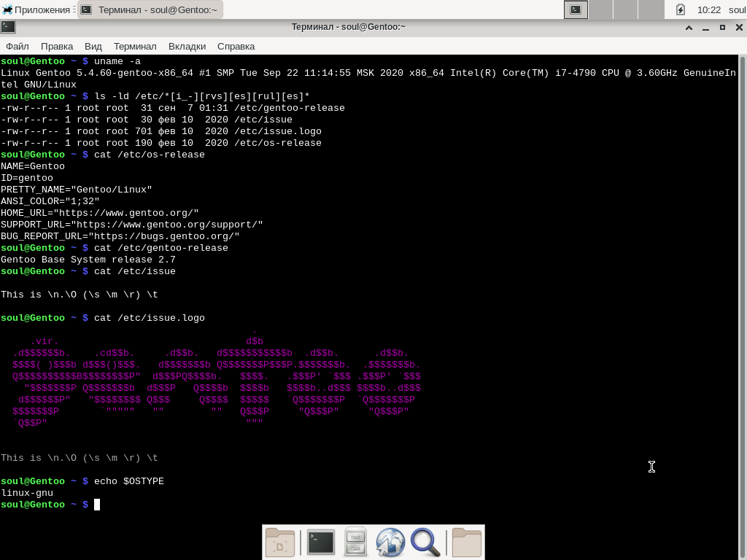Click the 'ANSI_COLOR="1;32"' line

coord(50,201)
